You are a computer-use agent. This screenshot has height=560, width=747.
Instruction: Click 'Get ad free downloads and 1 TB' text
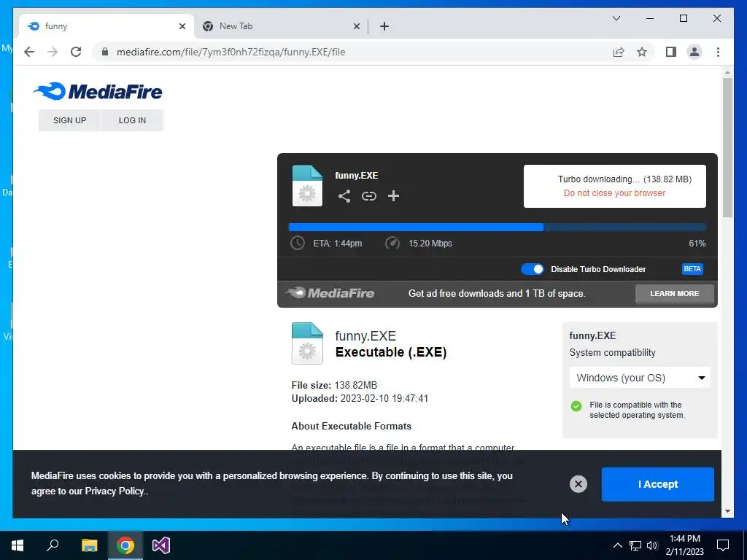tap(496, 293)
